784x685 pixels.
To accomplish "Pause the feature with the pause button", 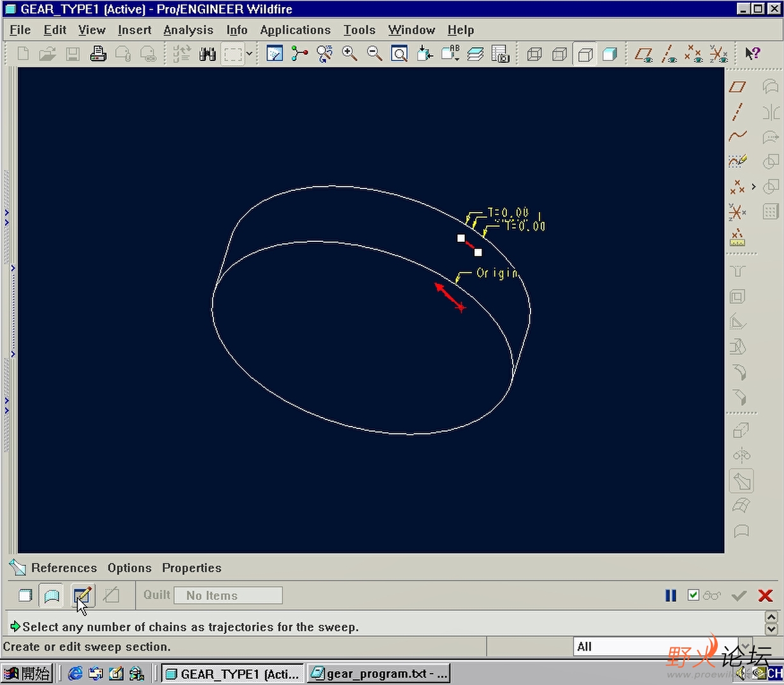I will point(671,595).
